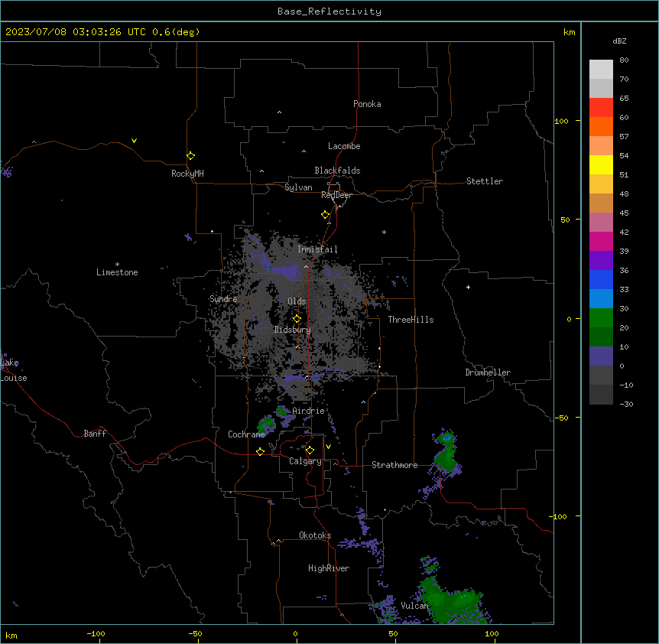Click the Strathmore town label
Viewport: 659px width, 644px height.
(x=394, y=465)
